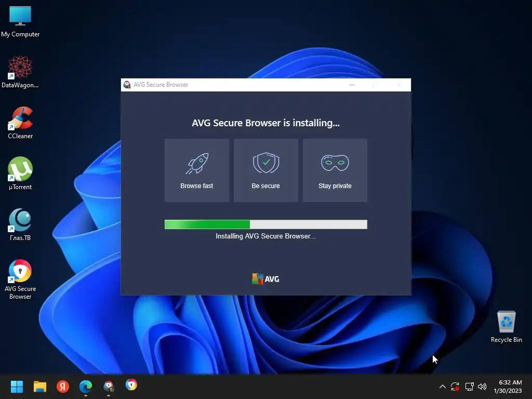The image size is (532, 399).
Task: Click the sync update tray icon
Action: [x=455, y=387]
